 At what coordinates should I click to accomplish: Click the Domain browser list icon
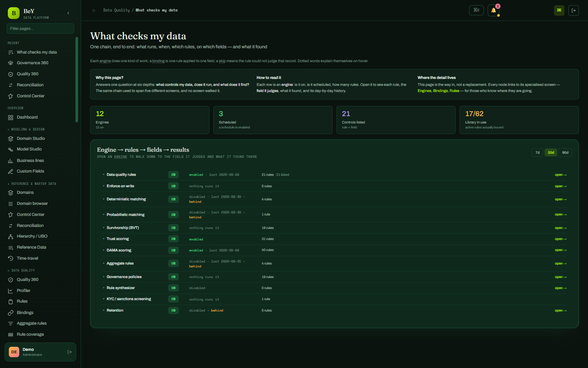point(11,204)
